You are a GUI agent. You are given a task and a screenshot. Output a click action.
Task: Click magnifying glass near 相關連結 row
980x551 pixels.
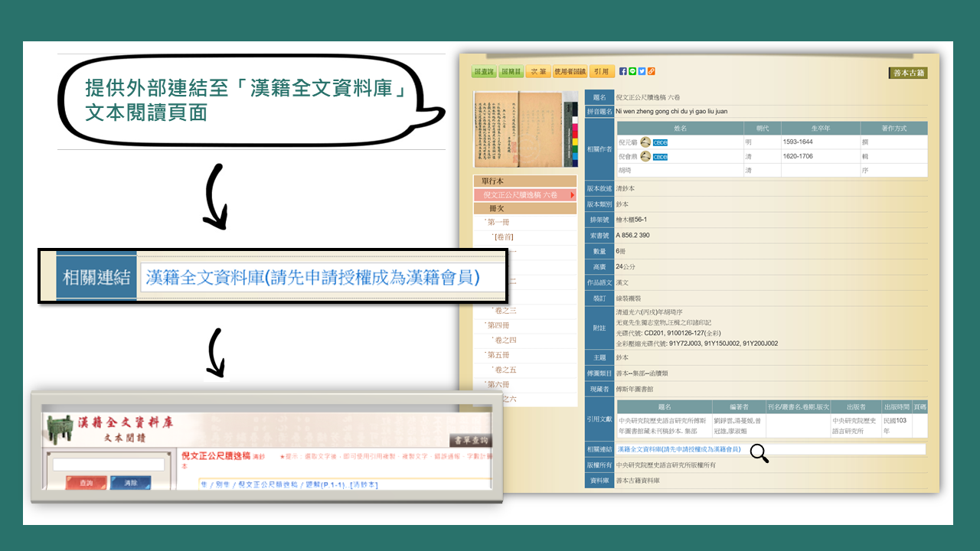tap(759, 454)
